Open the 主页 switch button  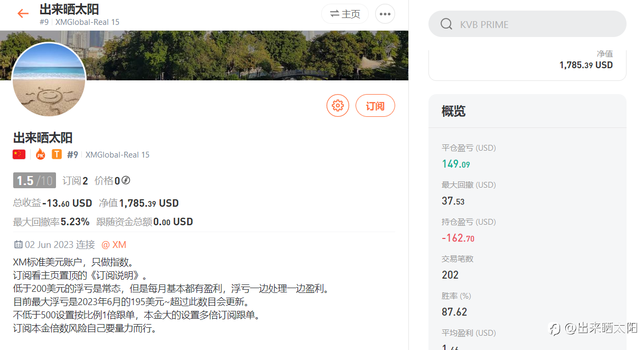[345, 14]
